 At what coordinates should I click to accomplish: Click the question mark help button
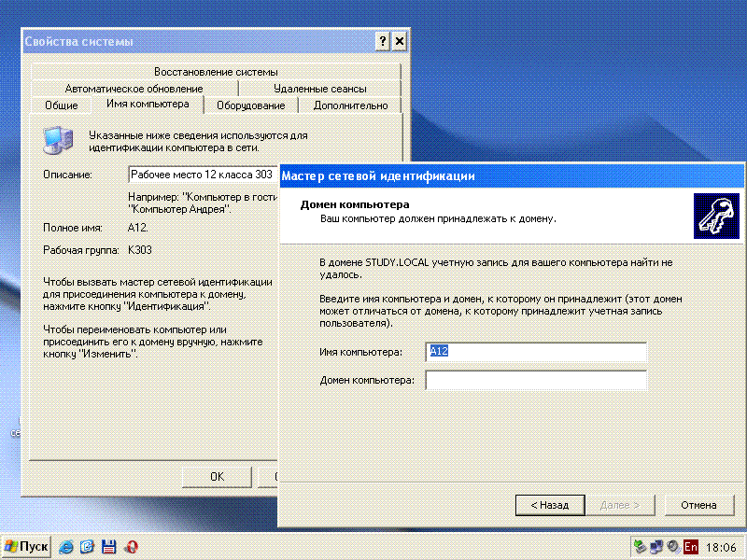[383, 42]
